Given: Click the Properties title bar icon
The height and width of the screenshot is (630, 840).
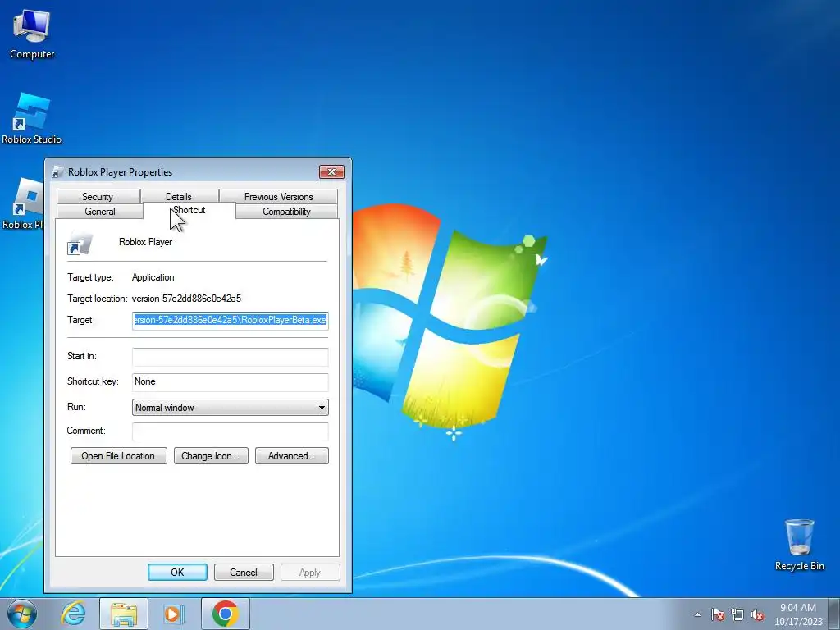Looking at the screenshot, I should (57, 172).
